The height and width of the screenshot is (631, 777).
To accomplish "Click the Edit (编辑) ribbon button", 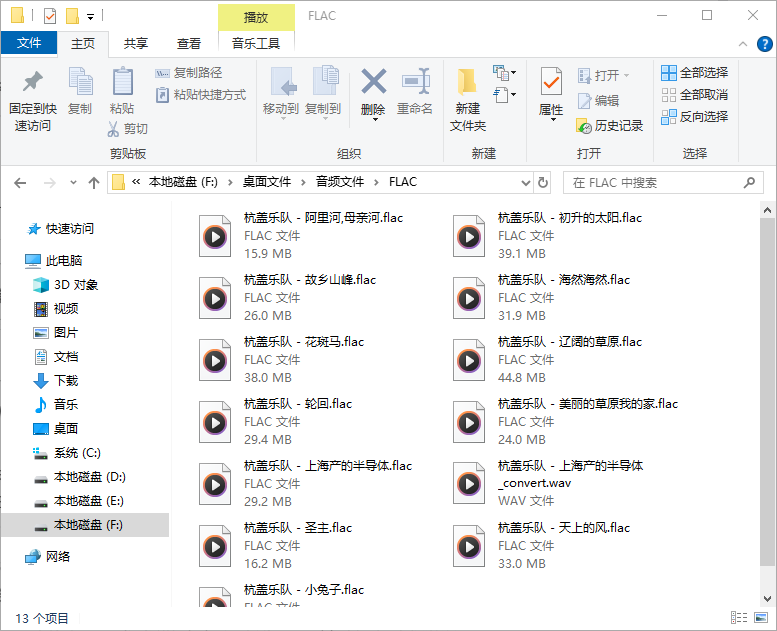I will pos(598,101).
